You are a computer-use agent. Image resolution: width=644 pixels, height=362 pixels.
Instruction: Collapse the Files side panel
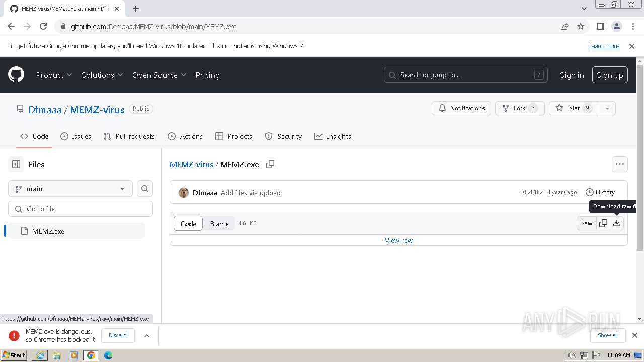click(x=16, y=164)
